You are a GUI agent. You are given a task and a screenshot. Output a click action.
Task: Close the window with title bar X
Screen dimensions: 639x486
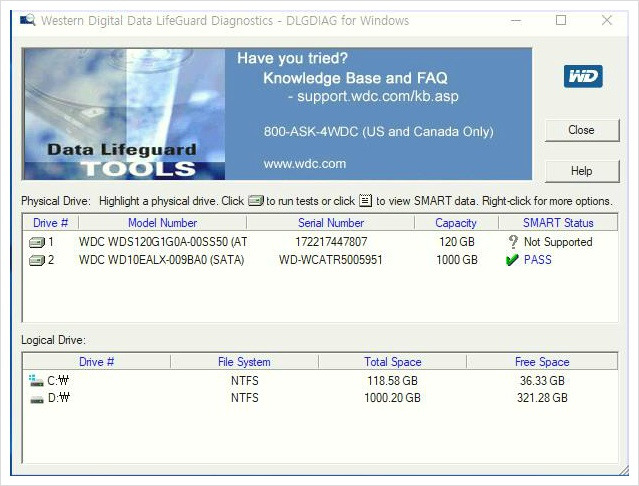[607, 20]
